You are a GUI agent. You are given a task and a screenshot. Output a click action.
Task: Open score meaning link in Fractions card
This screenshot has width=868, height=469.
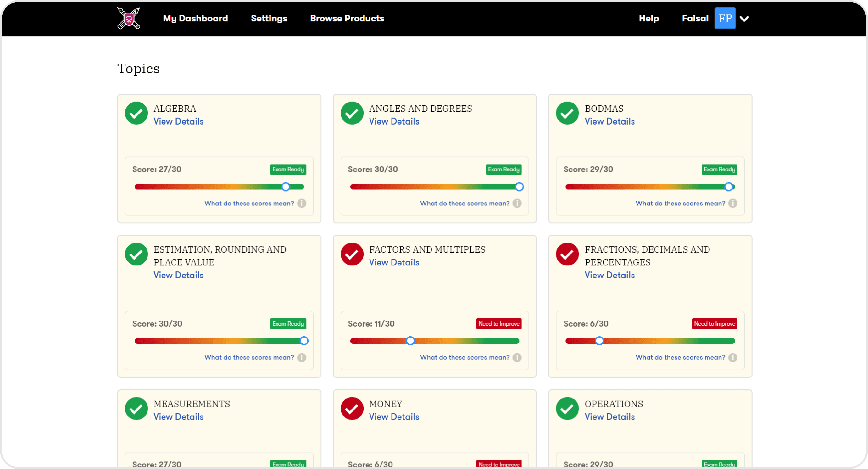point(680,357)
